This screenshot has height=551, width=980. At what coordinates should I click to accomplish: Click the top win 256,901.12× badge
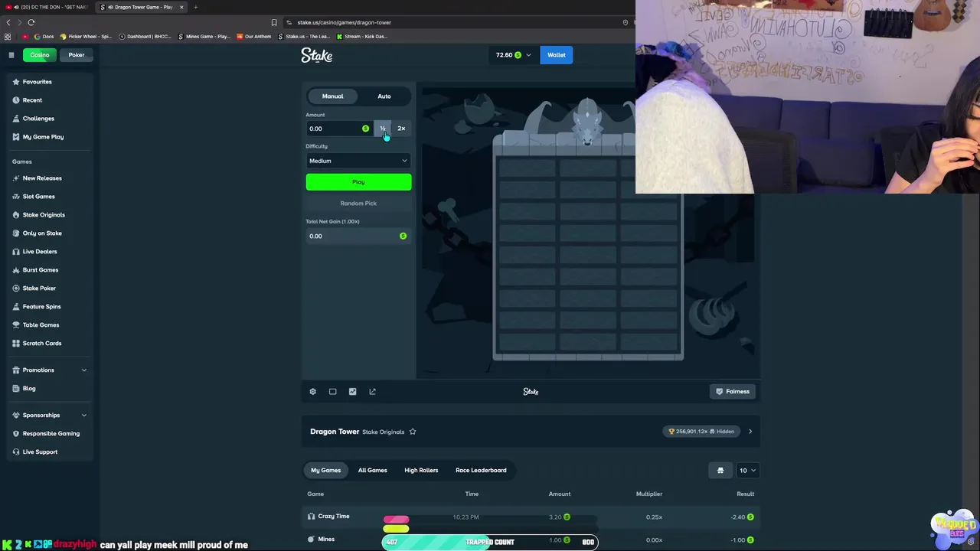(701, 432)
